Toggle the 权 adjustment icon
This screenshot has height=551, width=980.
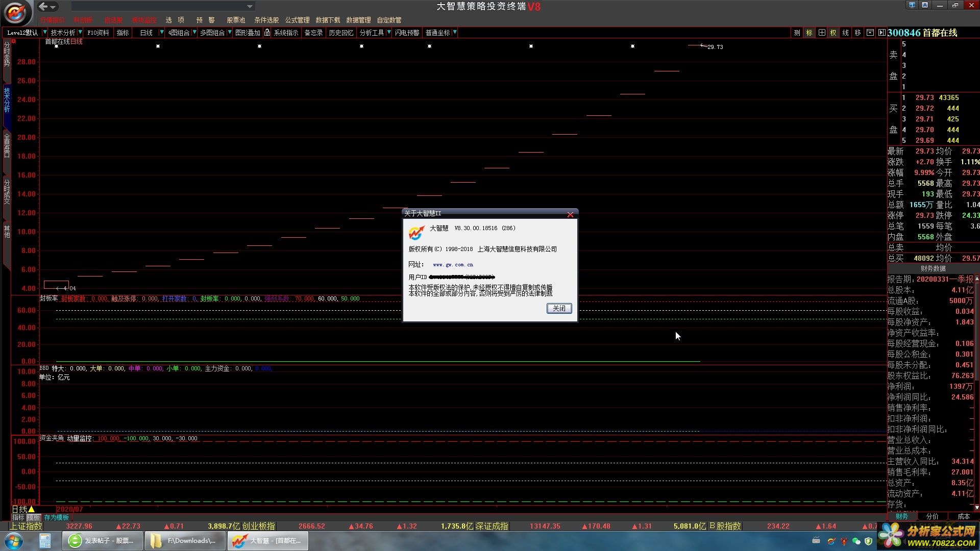pyautogui.click(x=833, y=33)
